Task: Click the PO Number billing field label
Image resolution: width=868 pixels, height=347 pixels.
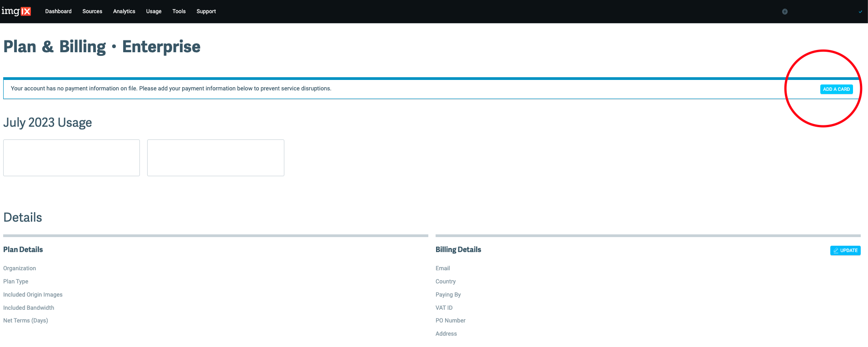Action: [450, 321]
